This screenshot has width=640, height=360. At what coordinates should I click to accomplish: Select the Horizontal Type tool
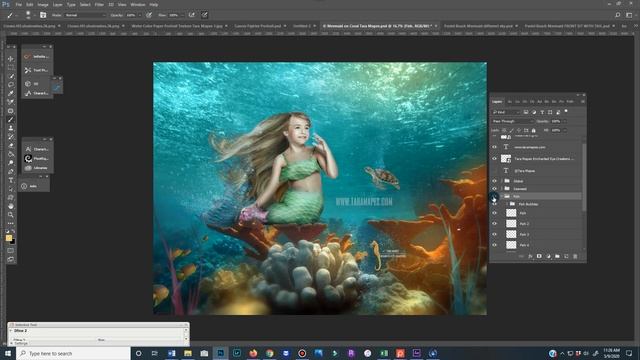11,180
